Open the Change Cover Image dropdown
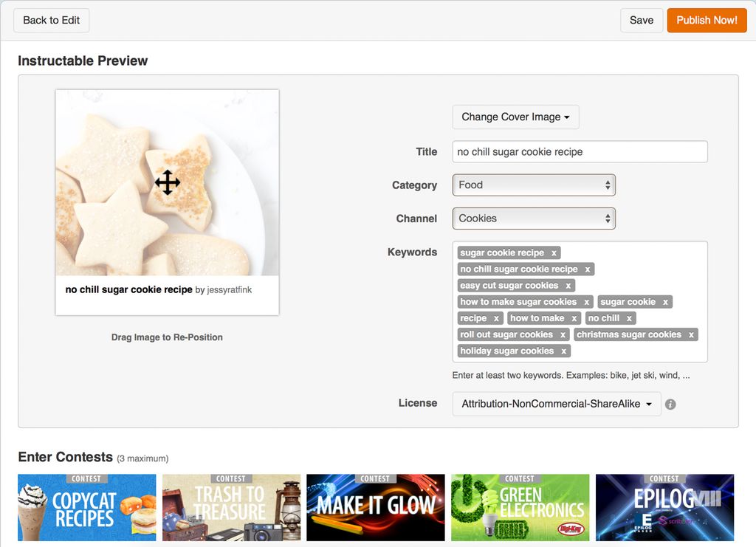 point(515,117)
